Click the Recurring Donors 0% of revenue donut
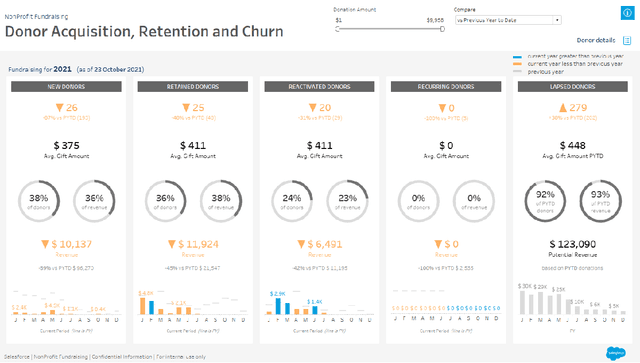The height and width of the screenshot is (363, 640). pyautogui.click(x=474, y=201)
